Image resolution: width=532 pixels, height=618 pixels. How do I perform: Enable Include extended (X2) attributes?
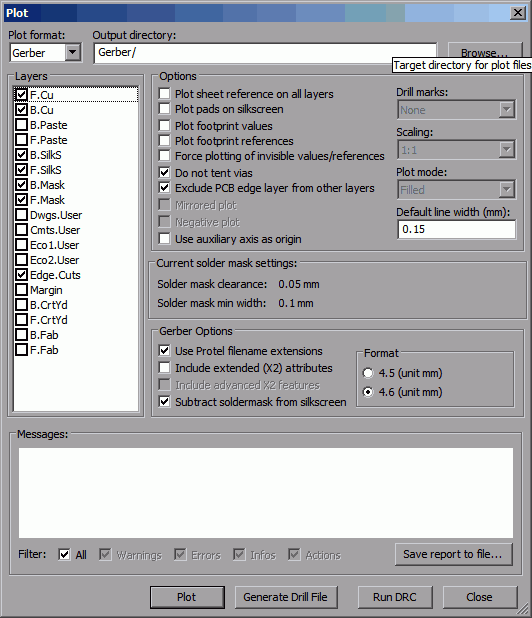[x=164, y=367]
